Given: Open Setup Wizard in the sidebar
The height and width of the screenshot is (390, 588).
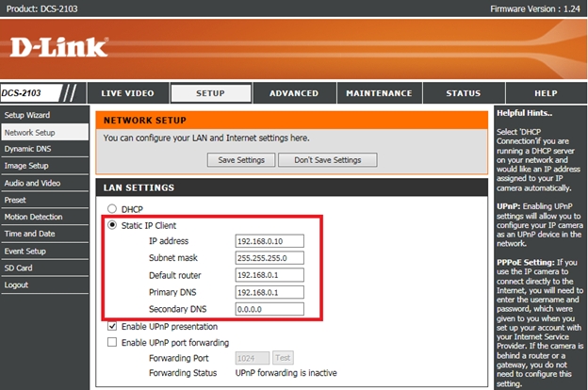Looking at the screenshot, I should 28,114.
